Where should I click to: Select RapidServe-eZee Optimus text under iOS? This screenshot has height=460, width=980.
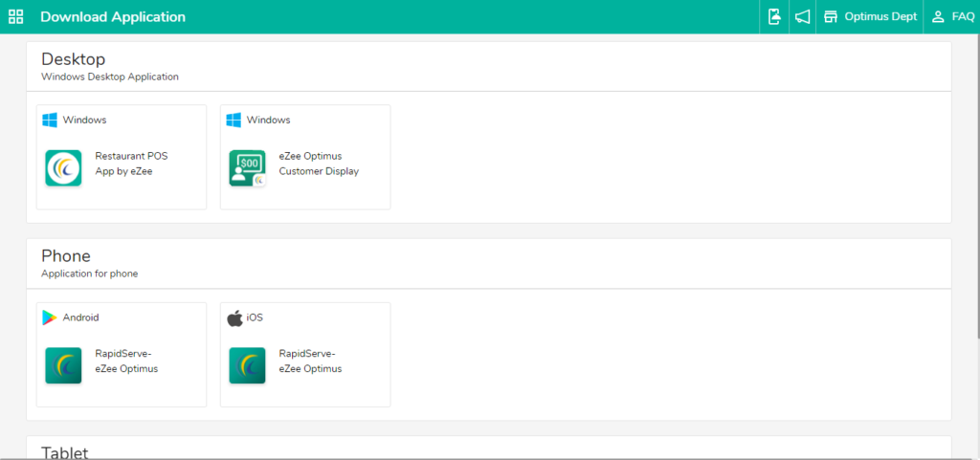coord(310,361)
